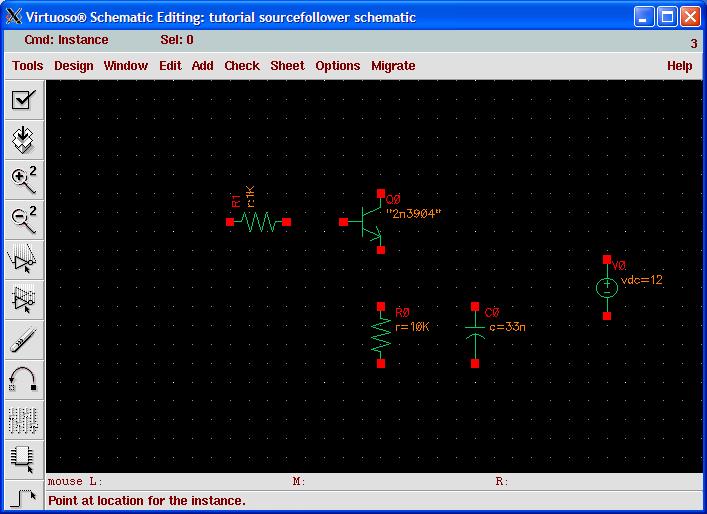
Task: Click the negative pin of source V0
Action: [607, 316]
